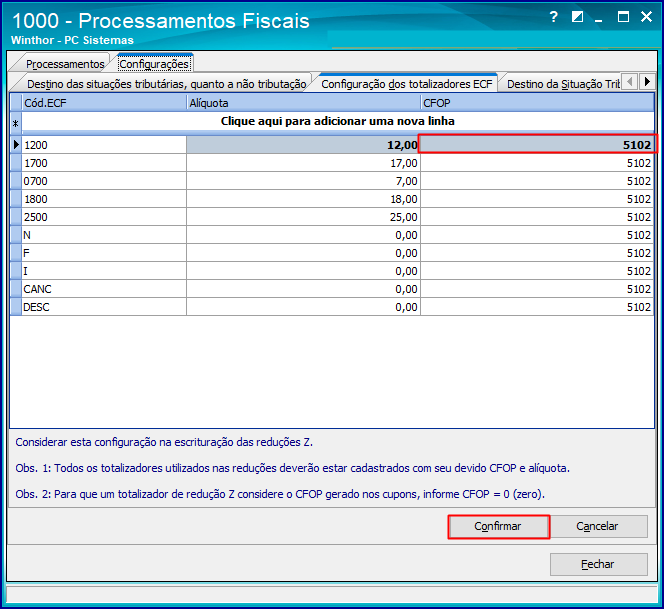This screenshot has width=664, height=609.
Task: Select the I Cód.ECF cell
Action: (x=104, y=271)
